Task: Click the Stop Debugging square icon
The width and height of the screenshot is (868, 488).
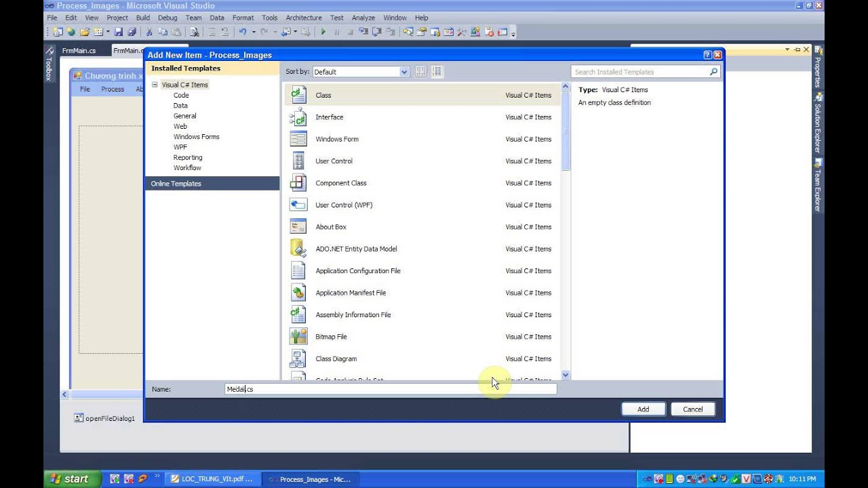Action: [350, 32]
